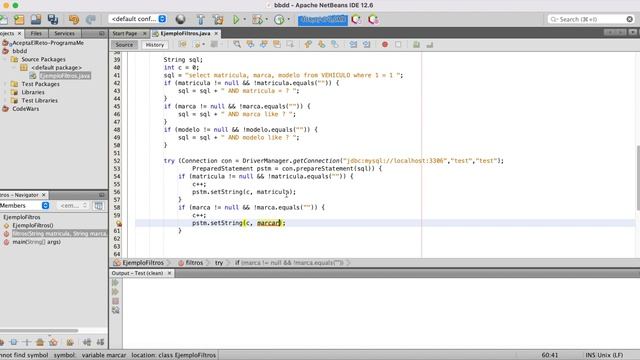Focus the Search field in the toolbar
Image resolution: width=640 pixels, height=360 pixels.
pos(590,19)
